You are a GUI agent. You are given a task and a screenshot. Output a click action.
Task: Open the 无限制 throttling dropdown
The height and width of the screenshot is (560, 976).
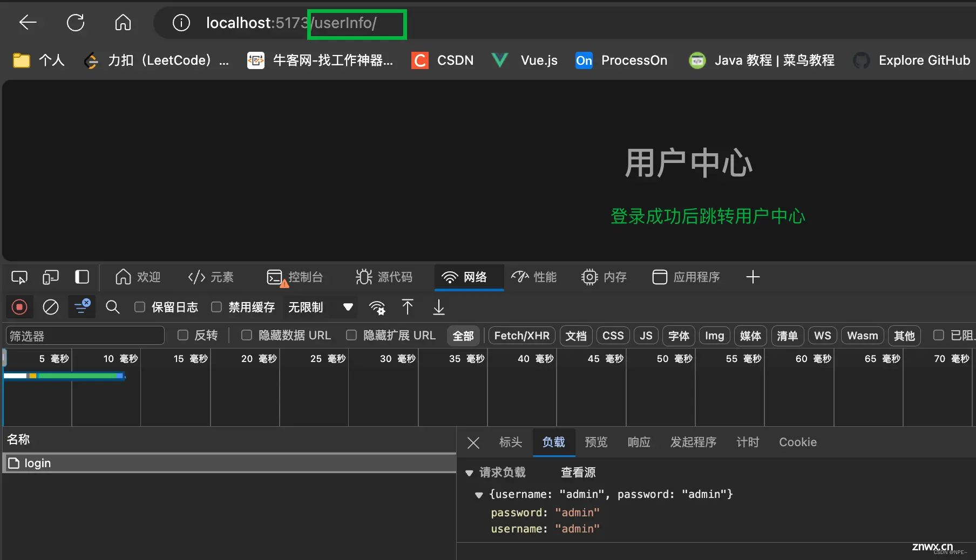pyautogui.click(x=321, y=308)
